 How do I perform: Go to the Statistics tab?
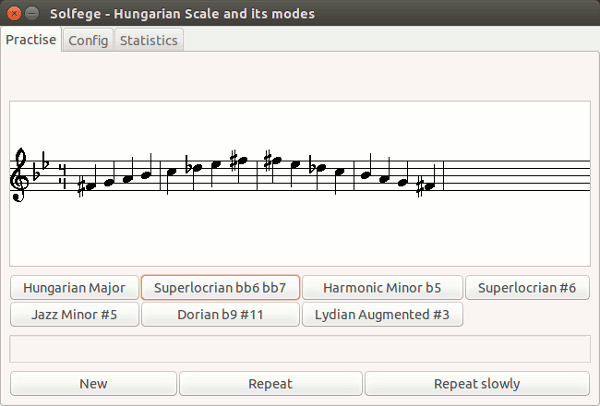148,41
